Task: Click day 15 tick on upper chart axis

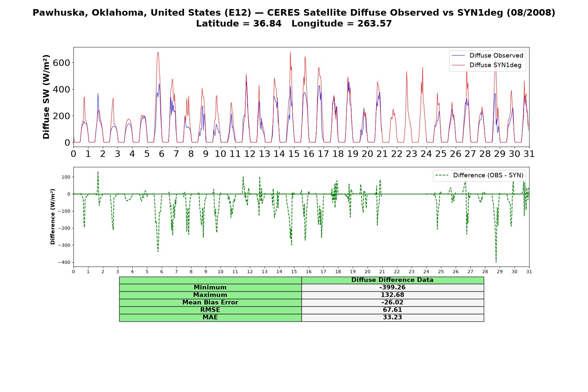Action: point(294,154)
